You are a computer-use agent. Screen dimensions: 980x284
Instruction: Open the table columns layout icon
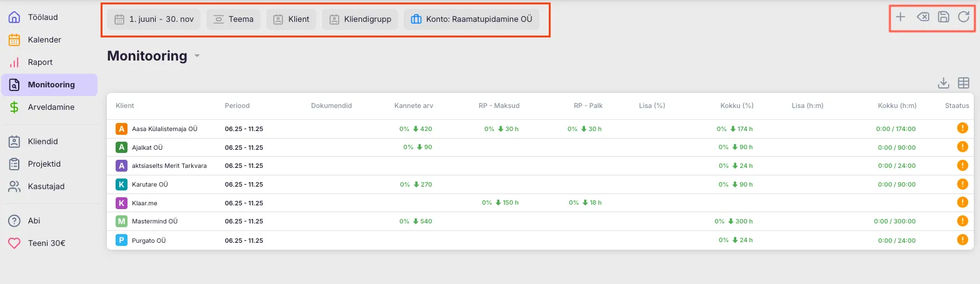click(x=964, y=83)
